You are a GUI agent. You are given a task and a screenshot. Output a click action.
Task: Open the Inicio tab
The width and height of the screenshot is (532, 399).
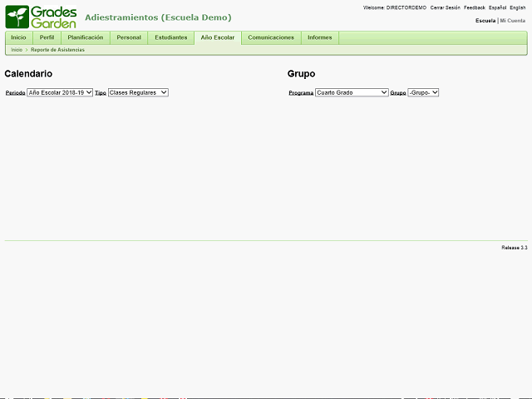18,37
